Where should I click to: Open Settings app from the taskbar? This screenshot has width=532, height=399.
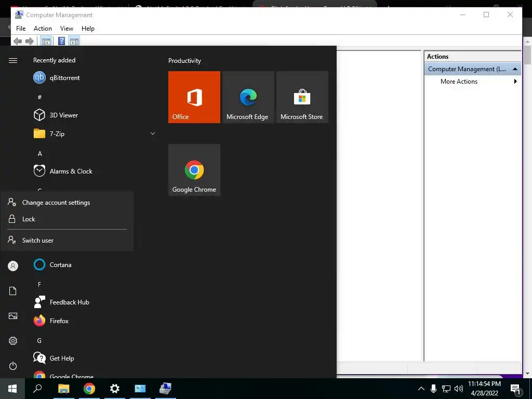(x=115, y=389)
